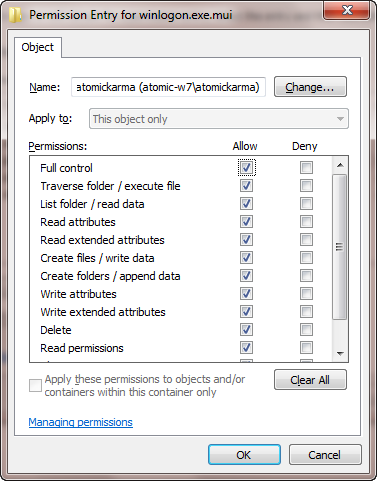Uncheck Allow for Read attributes
Screen dimensions: 377x481
246,221
